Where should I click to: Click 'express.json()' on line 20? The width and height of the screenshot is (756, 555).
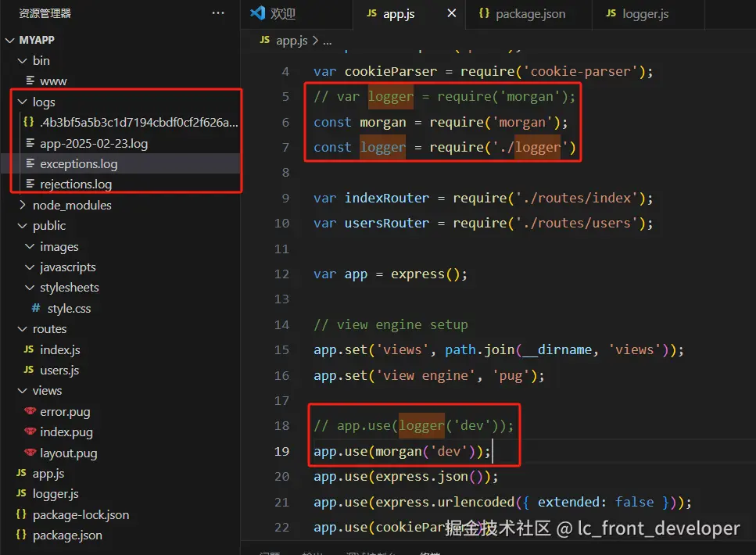pos(428,477)
